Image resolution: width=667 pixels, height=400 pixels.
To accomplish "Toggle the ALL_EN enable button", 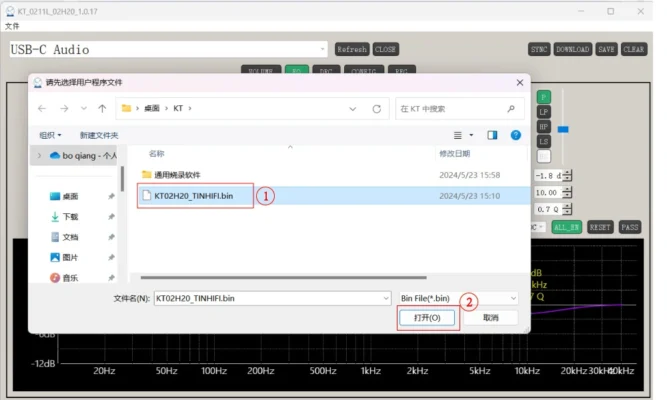I will 566,227.
